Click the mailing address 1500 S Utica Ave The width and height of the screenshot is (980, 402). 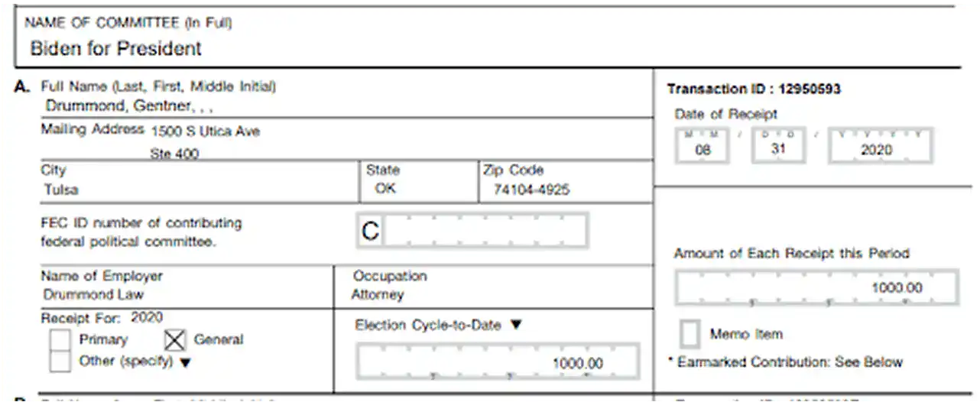pos(206,131)
